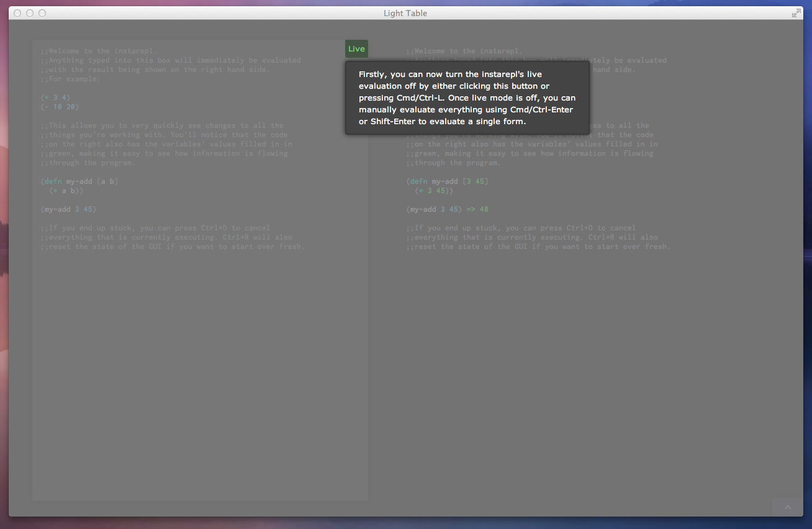The height and width of the screenshot is (529, 812).
Task: Click the (my-add 3 45) call in editor
Action: click(x=69, y=209)
